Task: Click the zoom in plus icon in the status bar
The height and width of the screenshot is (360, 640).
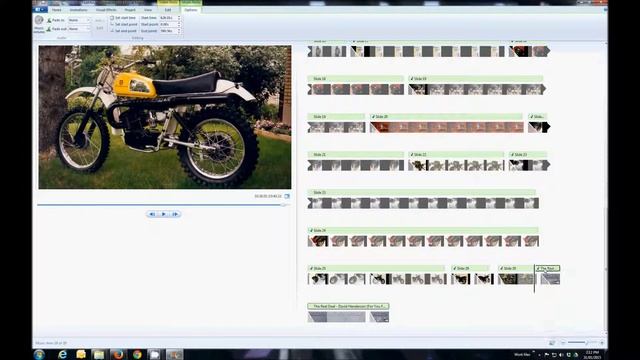Action: (x=602, y=343)
